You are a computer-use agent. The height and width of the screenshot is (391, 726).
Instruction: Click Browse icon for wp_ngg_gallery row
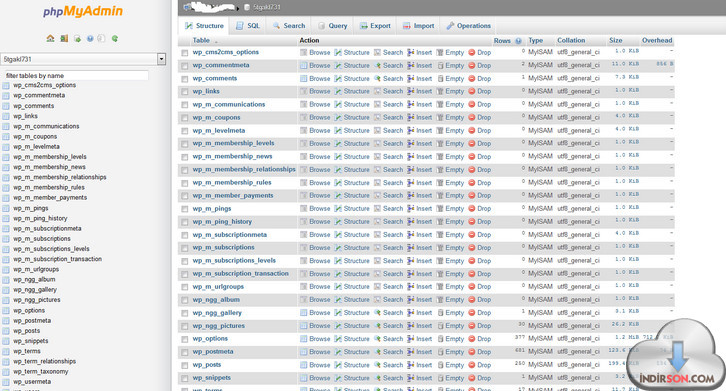click(303, 313)
